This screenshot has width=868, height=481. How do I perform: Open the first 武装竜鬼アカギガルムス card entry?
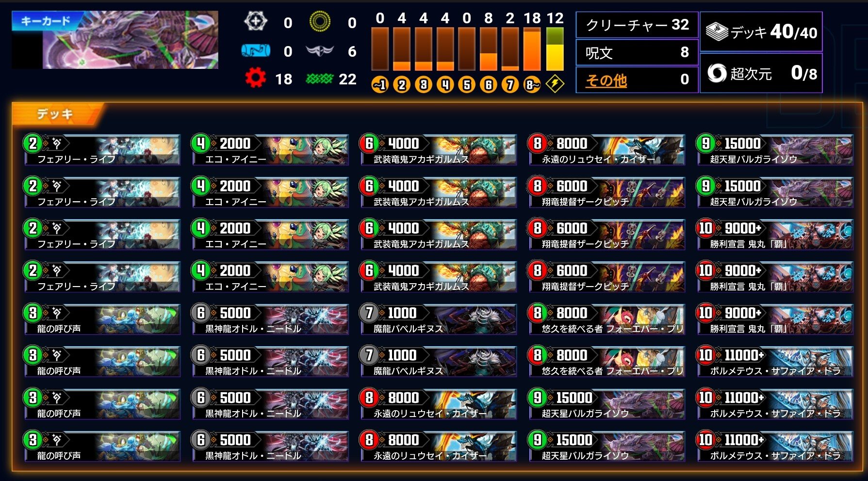[x=438, y=150]
